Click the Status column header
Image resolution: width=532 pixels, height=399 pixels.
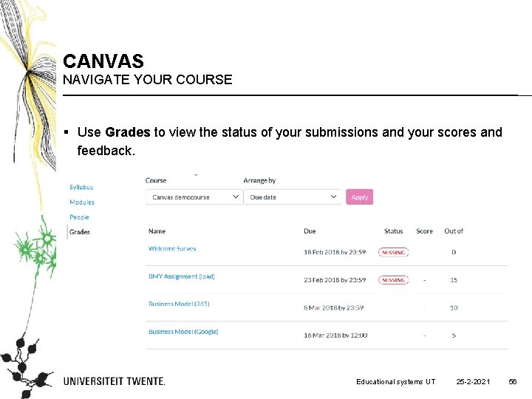tap(394, 231)
